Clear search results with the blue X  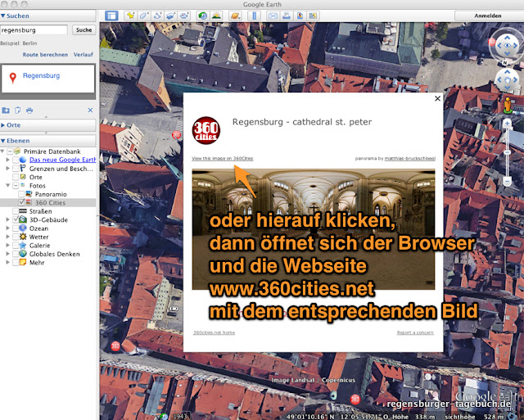[x=90, y=110]
